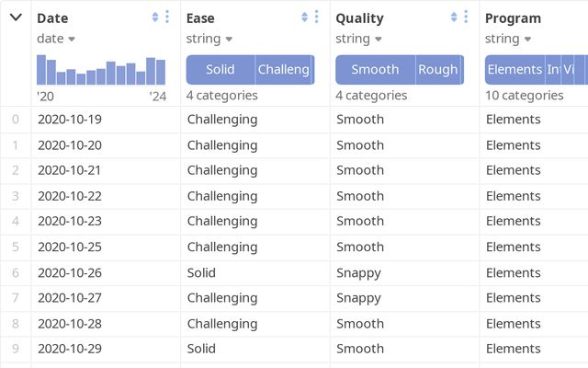The width and height of the screenshot is (588, 368).
Task: Open Ease column options menu
Action: [x=317, y=17]
